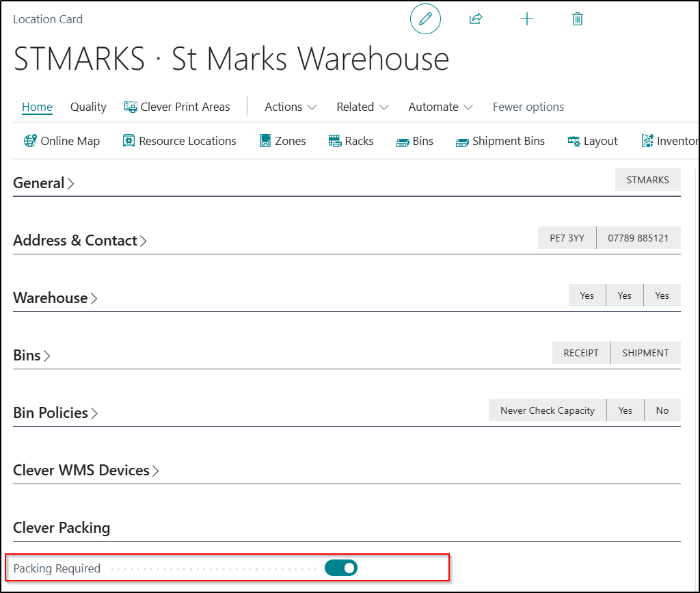Click the plus icon to add new
Image resolution: width=700 pixels, height=593 pixels.
pyautogui.click(x=526, y=19)
